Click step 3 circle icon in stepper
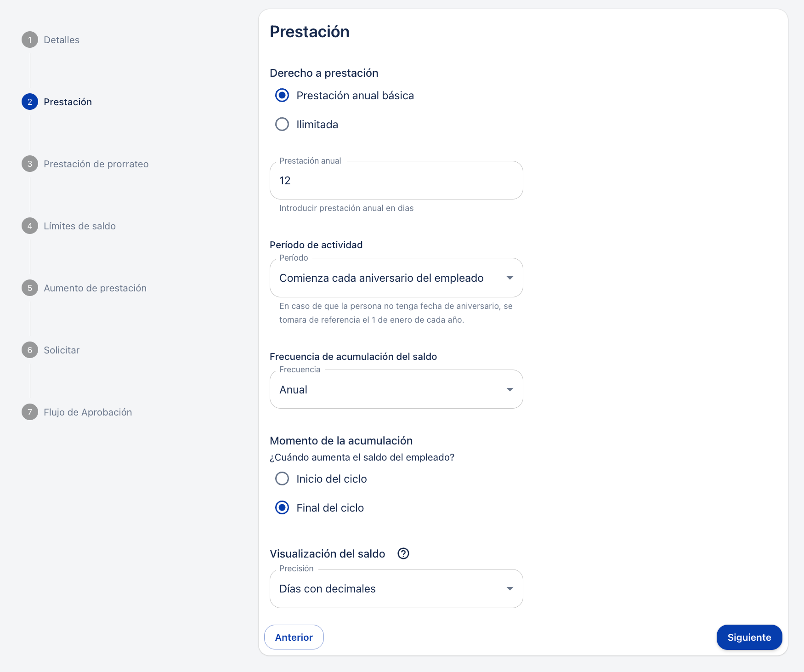 coord(30,164)
